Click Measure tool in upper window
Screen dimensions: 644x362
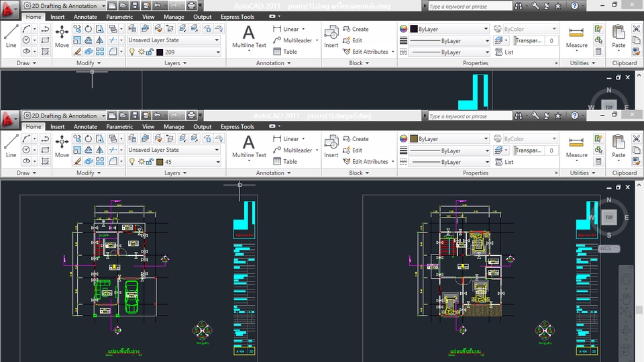click(x=577, y=38)
